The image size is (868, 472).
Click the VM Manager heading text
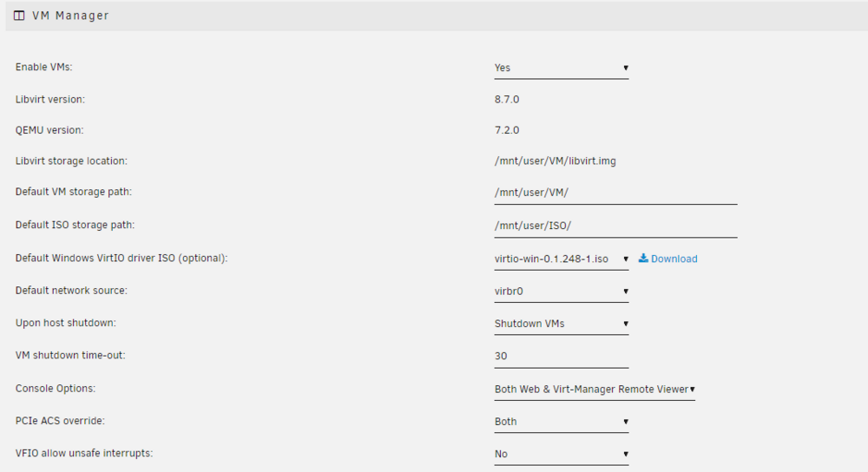point(70,16)
